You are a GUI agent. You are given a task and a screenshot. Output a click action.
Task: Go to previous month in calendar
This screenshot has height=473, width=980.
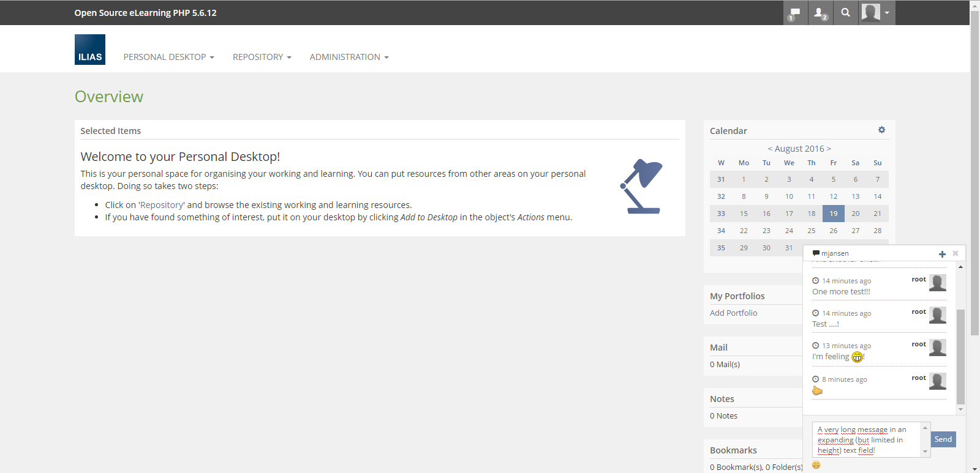point(770,149)
